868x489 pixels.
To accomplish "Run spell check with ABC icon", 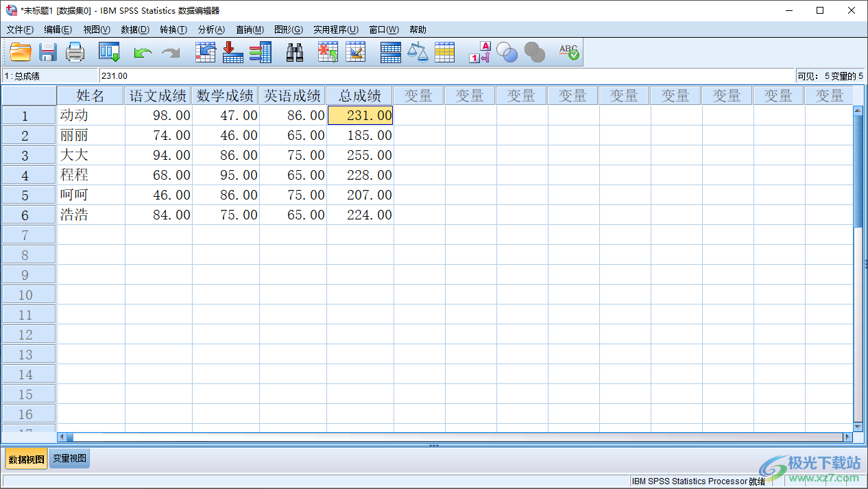I will (x=569, y=52).
